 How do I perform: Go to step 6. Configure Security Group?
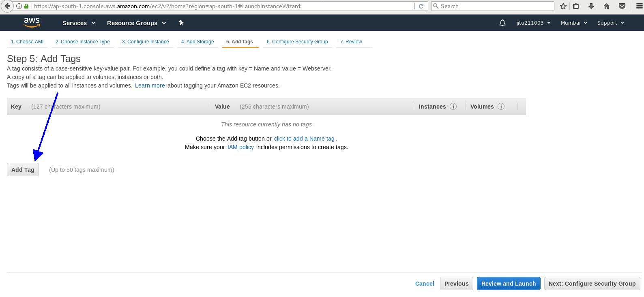[x=297, y=42]
